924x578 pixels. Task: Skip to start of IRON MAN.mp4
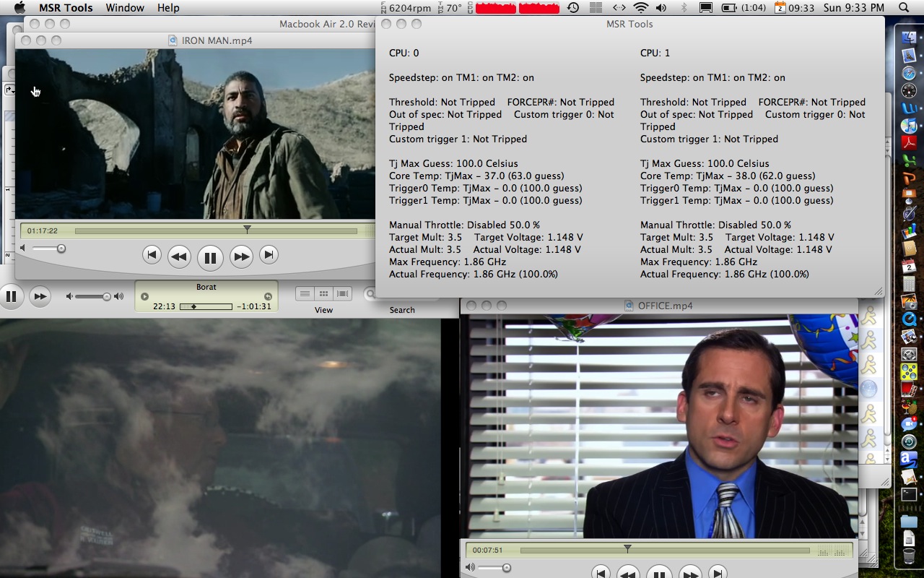151,254
